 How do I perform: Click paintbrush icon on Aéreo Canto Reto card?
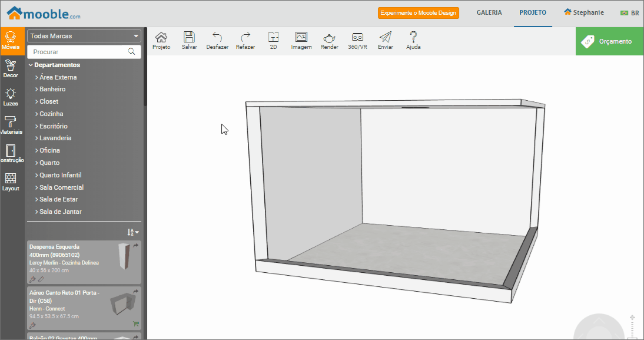(32, 326)
